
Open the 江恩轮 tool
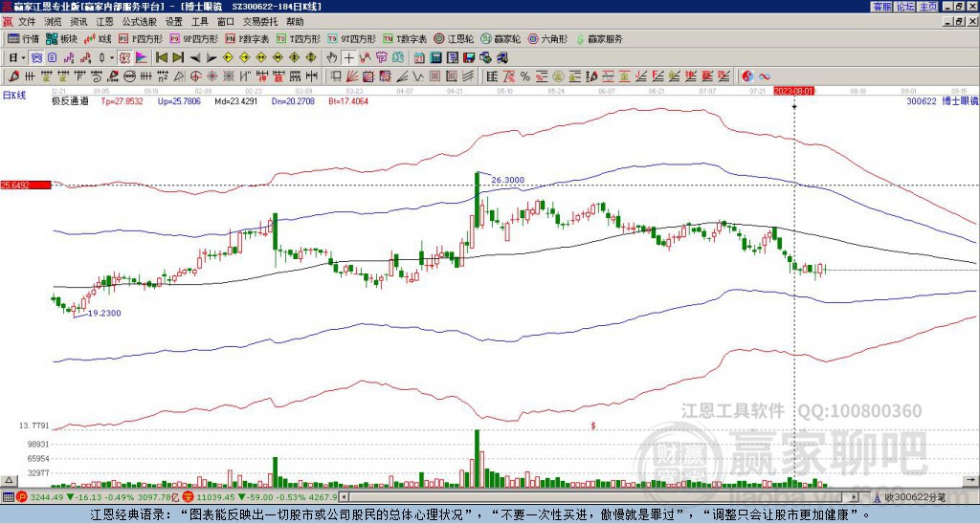pyautogui.click(x=455, y=38)
